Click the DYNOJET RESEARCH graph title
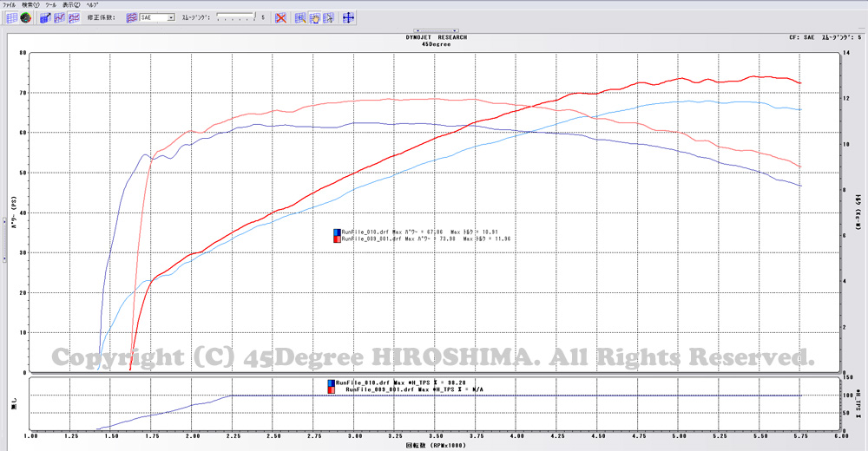Image resolution: width=868 pixels, height=451 pixels. (x=435, y=38)
